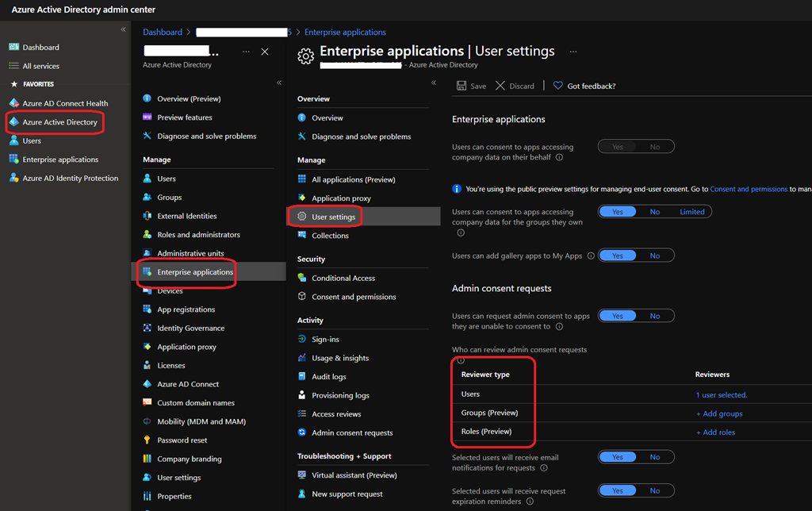Click the Azure AD Connect Health icon
Image resolution: width=812 pixels, height=511 pixels.
click(13, 103)
